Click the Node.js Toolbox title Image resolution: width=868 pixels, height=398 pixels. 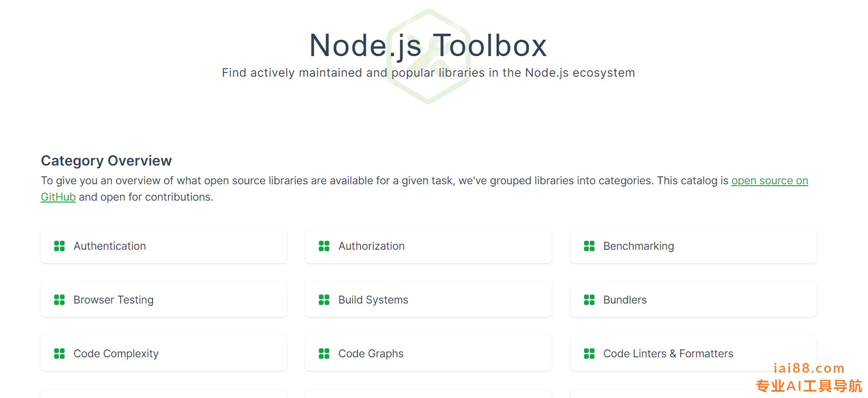[x=428, y=45]
